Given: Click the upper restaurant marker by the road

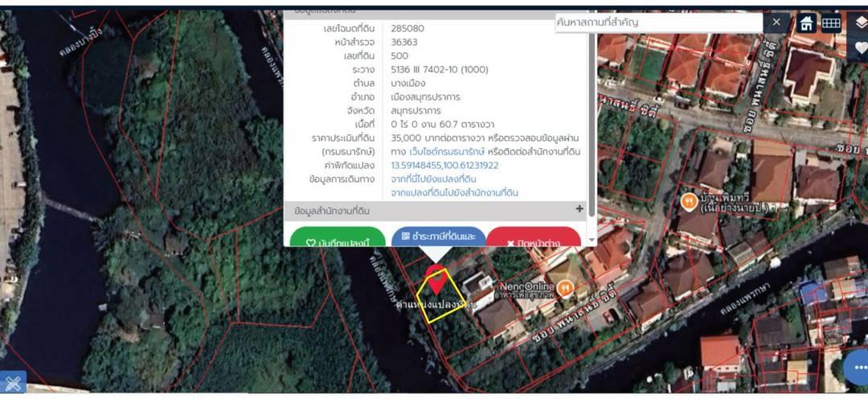Looking at the screenshot, I should (688, 201).
